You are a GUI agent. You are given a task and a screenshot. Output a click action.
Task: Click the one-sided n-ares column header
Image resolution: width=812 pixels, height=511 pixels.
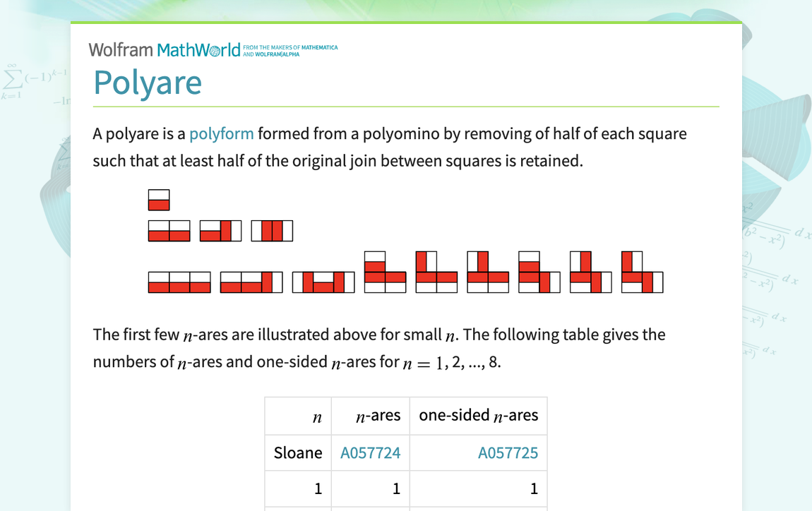(x=478, y=416)
